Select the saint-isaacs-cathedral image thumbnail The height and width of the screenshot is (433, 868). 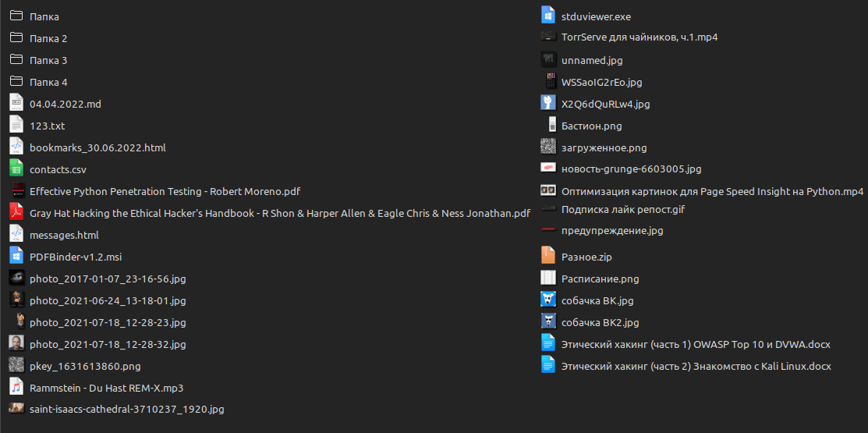click(16, 407)
